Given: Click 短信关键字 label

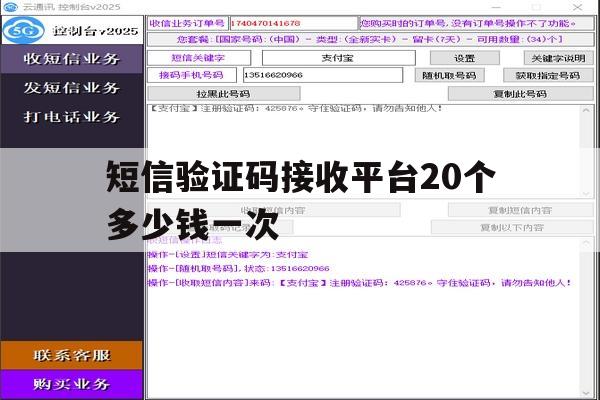Looking at the screenshot, I should 199,58.
